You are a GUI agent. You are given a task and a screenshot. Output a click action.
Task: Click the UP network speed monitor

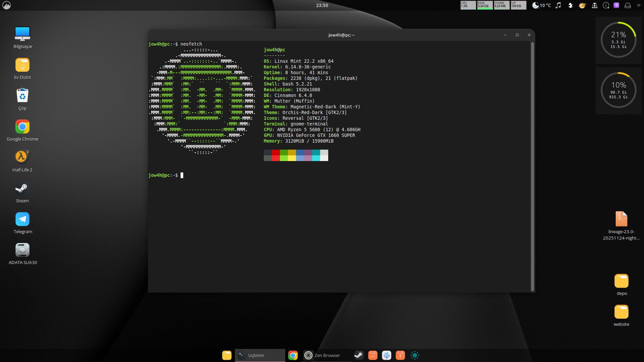(x=518, y=5)
